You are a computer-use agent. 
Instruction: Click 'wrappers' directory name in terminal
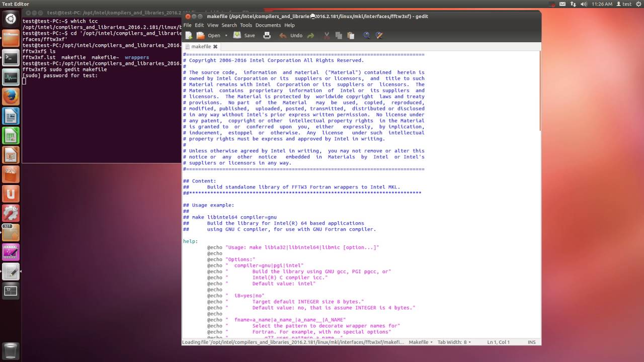click(x=137, y=57)
